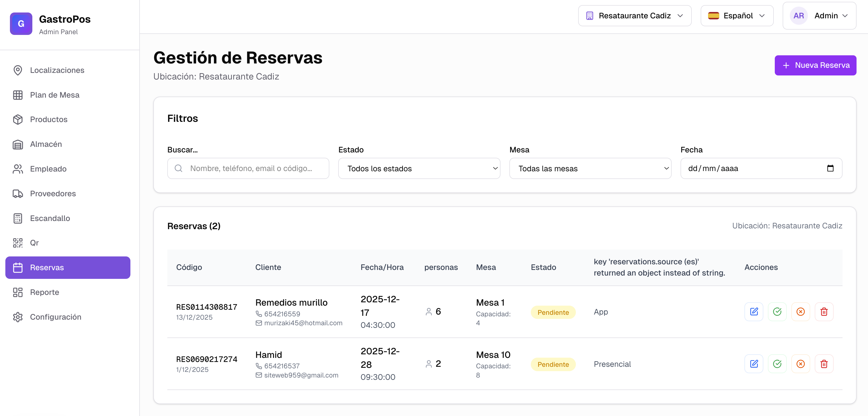Delete Hamid's reservation using trash icon
Viewport: 868px width, 416px height.
click(x=824, y=364)
